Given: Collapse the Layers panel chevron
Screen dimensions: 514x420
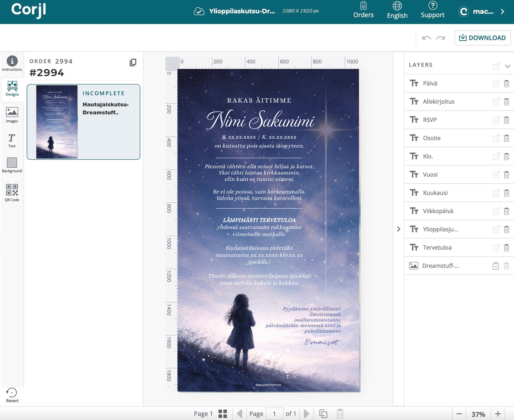Looking at the screenshot, I should [x=507, y=66].
